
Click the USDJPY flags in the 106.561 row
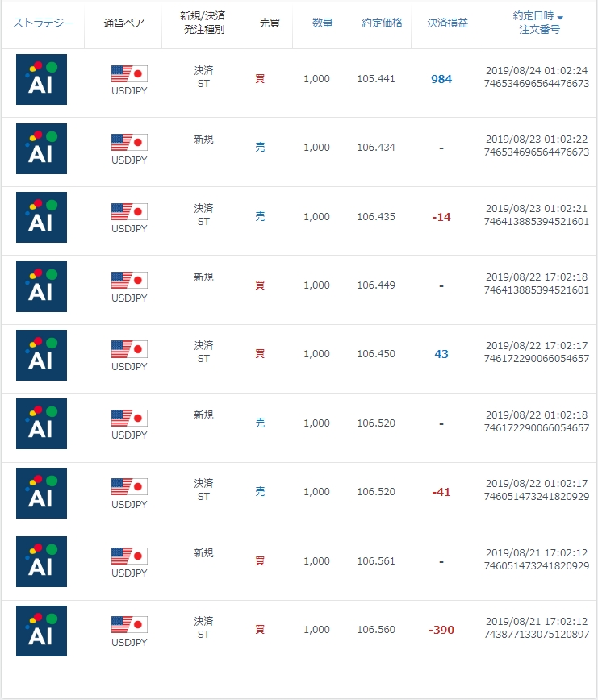[x=129, y=556]
